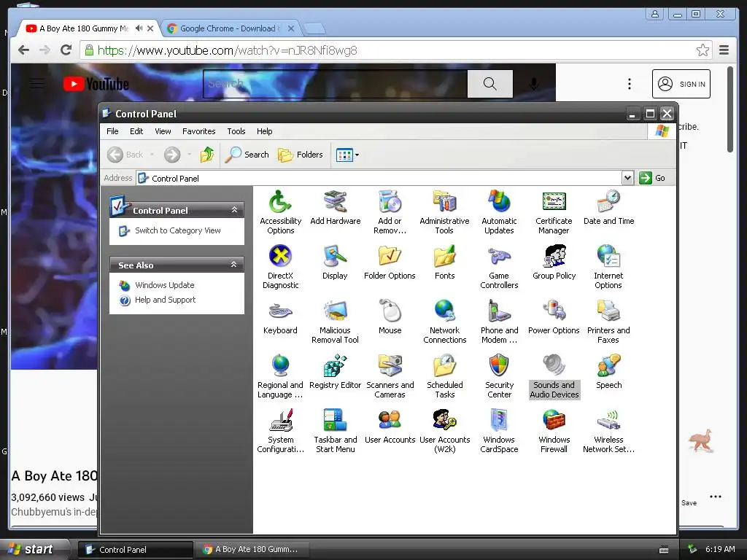Open the Favorites menu
The height and width of the screenshot is (560, 747).
(x=198, y=131)
